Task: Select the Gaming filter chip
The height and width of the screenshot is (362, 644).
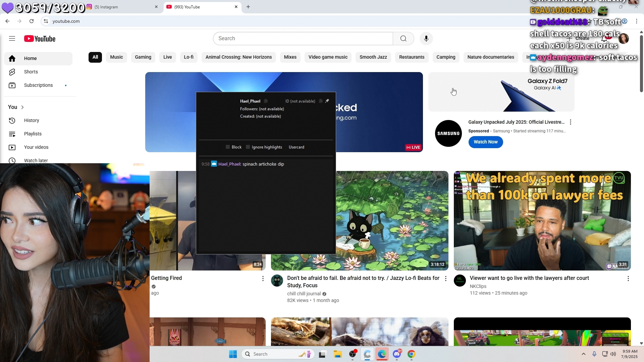Action: click(143, 57)
